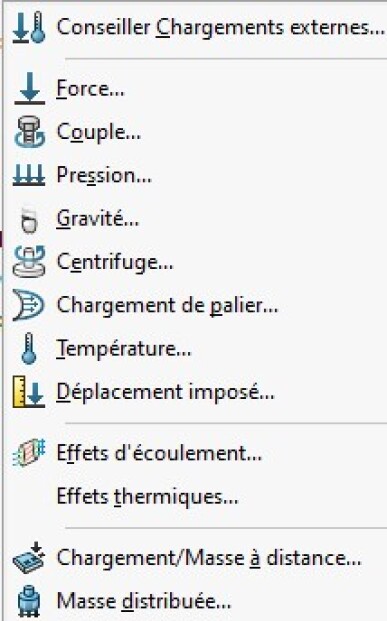The width and height of the screenshot is (387, 621).
Task: Select the Chargement/Masse à distance icon
Action: pos(29,558)
